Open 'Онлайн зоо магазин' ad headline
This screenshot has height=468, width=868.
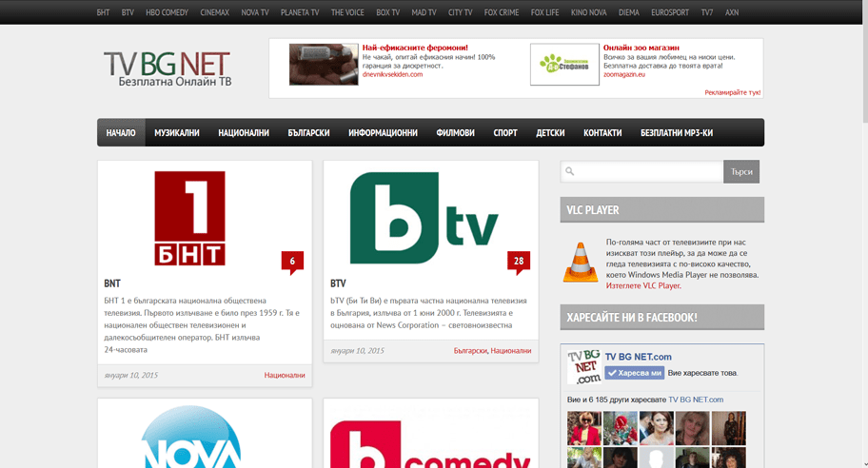[x=641, y=48]
